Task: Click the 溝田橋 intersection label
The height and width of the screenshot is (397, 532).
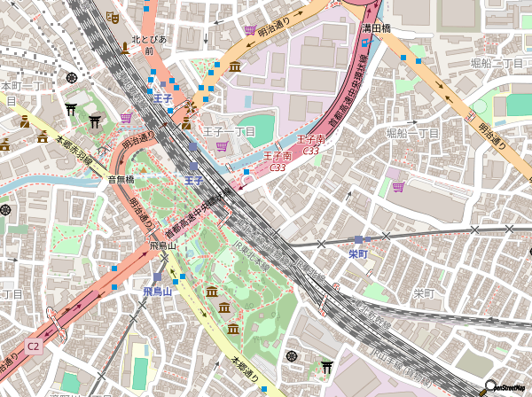Action: tap(376, 29)
